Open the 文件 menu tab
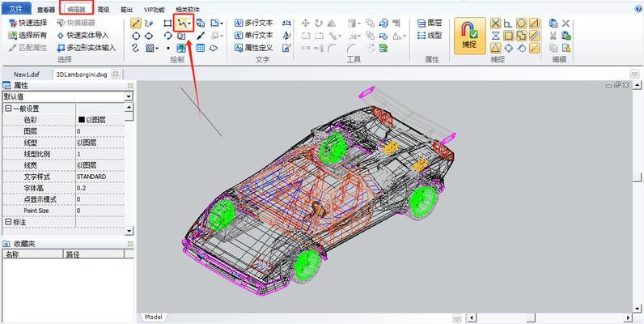Viewport: 644px width, 324px height. 16,8
